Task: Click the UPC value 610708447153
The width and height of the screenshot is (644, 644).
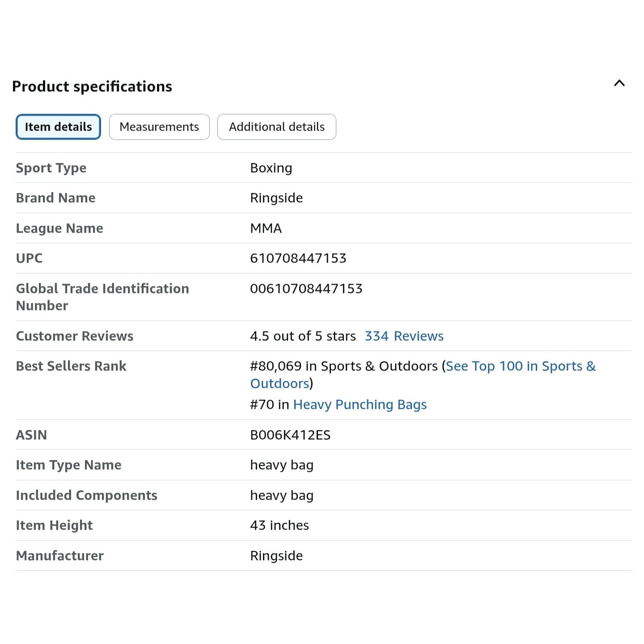Action: (298, 258)
